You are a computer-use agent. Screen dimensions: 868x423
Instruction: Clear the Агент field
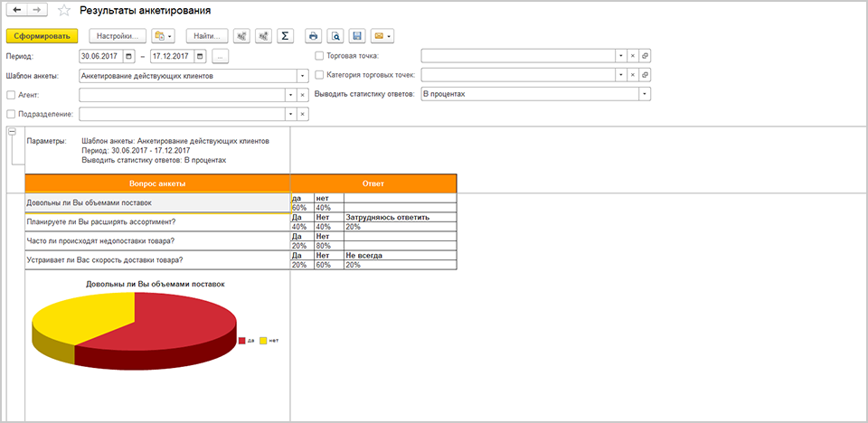pyautogui.click(x=302, y=95)
